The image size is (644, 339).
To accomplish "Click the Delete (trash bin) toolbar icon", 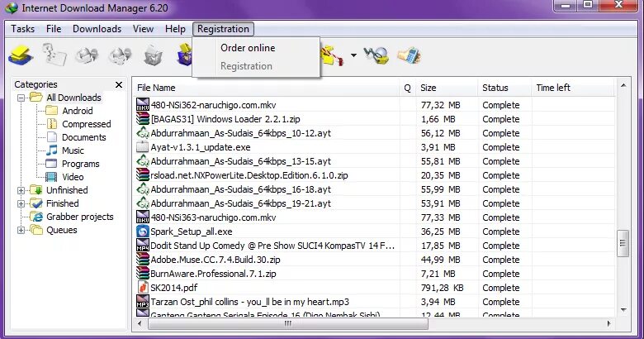I will click(x=153, y=55).
